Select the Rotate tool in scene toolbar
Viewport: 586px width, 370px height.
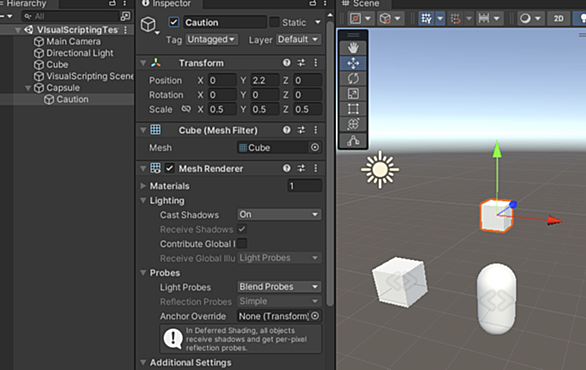353,78
